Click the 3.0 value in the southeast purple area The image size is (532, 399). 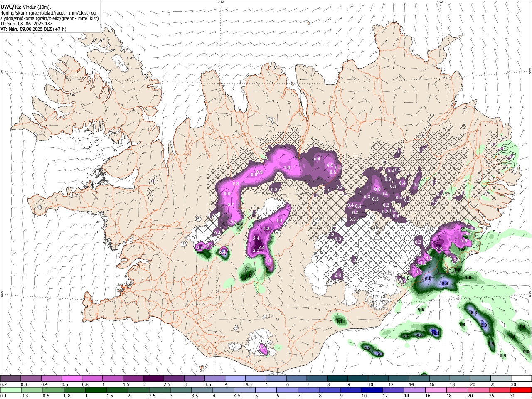pos(439,248)
